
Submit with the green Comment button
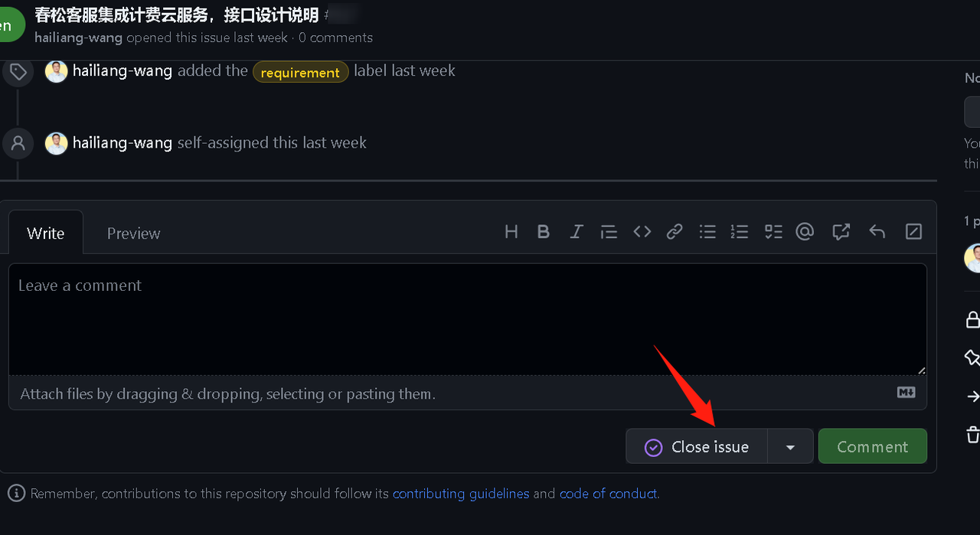(x=872, y=447)
